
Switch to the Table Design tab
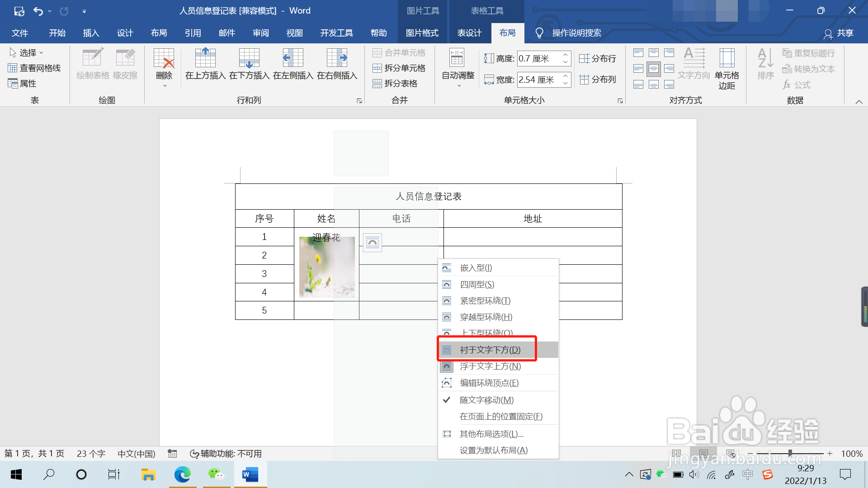click(469, 33)
